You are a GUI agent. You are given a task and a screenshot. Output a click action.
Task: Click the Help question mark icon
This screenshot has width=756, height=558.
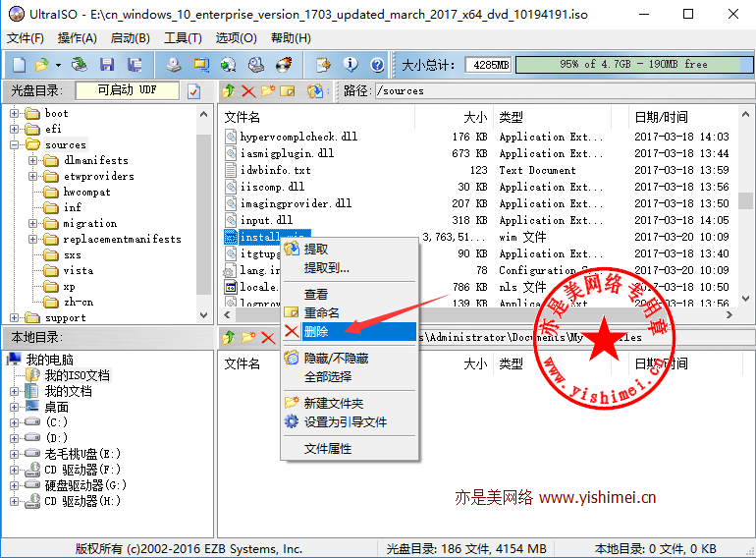tap(378, 64)
